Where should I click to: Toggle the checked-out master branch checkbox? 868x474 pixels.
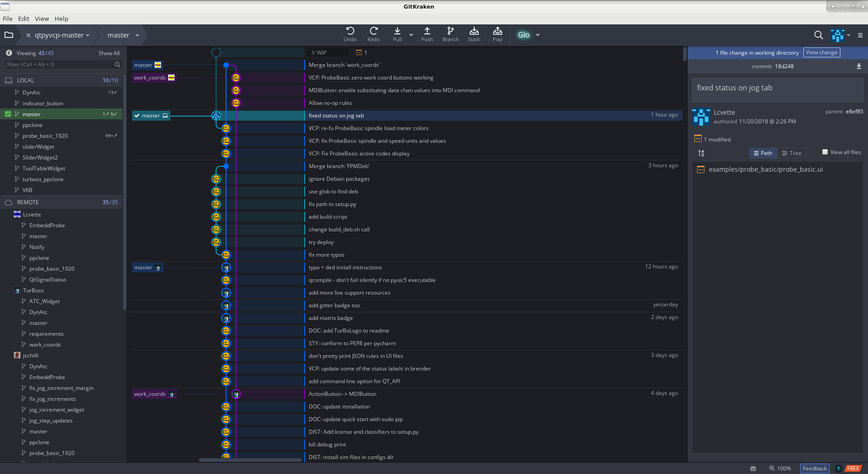click(x=8, y=114)
